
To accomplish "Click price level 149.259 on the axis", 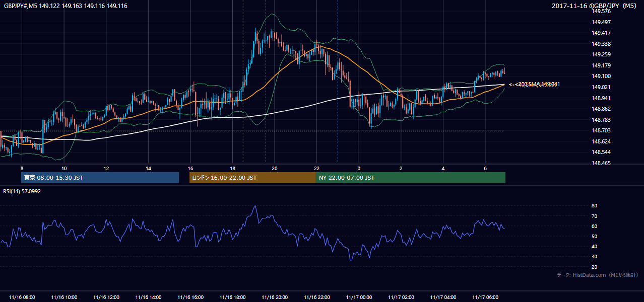I will coord(601,54).
